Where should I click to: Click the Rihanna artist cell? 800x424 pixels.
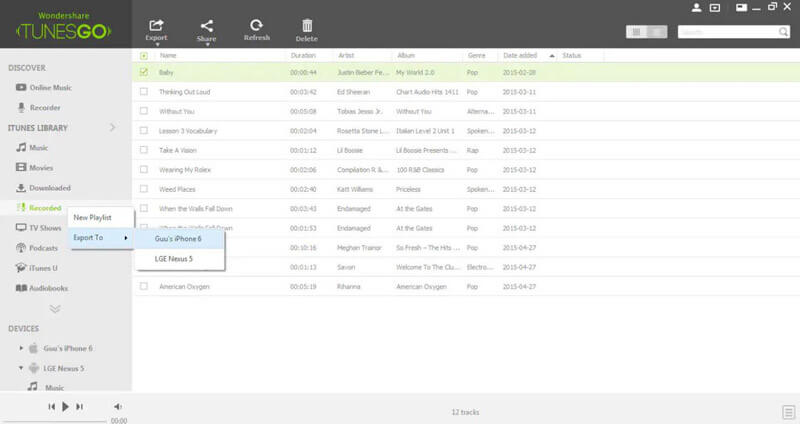[x=348, y=286]
